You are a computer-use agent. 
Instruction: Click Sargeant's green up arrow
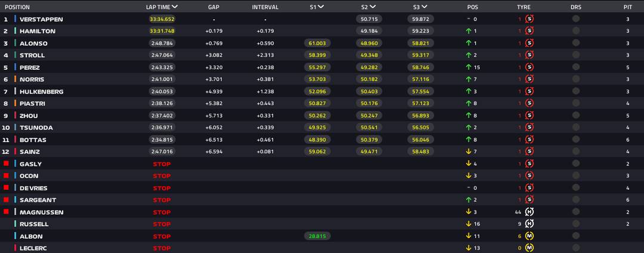point(468,200)
